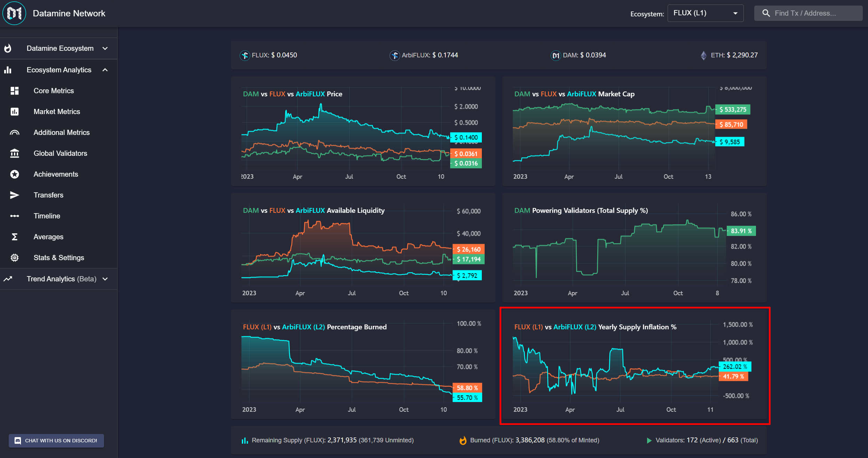Click the Transfers arrow icon
Viewport: 868px width, 458px height.
(15, 195)
